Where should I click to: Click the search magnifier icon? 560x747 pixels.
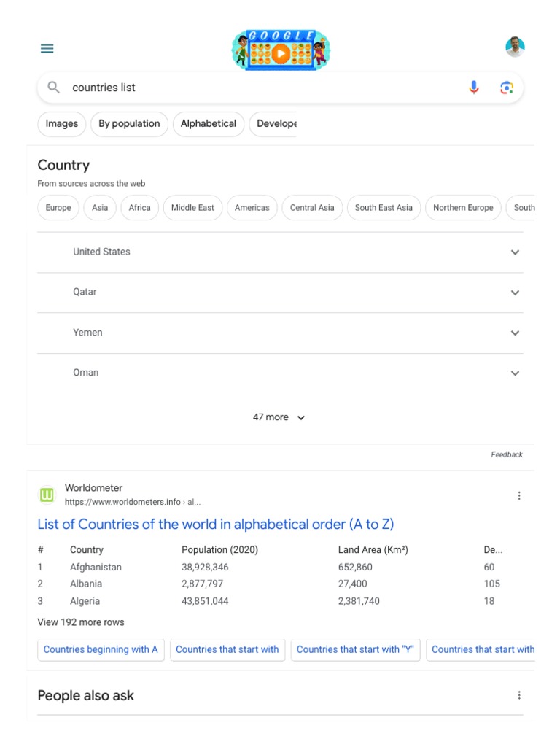coord(53,88)
